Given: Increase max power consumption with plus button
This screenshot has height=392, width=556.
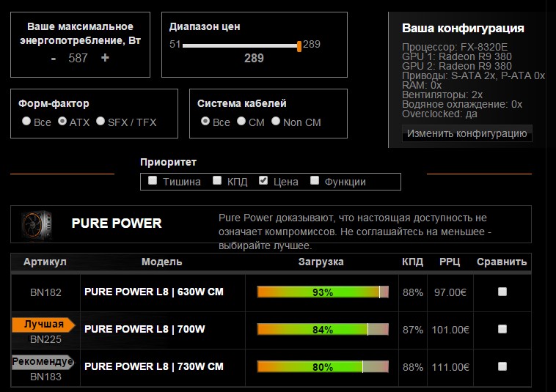Looking at the screenshot, I should point(105,58).
